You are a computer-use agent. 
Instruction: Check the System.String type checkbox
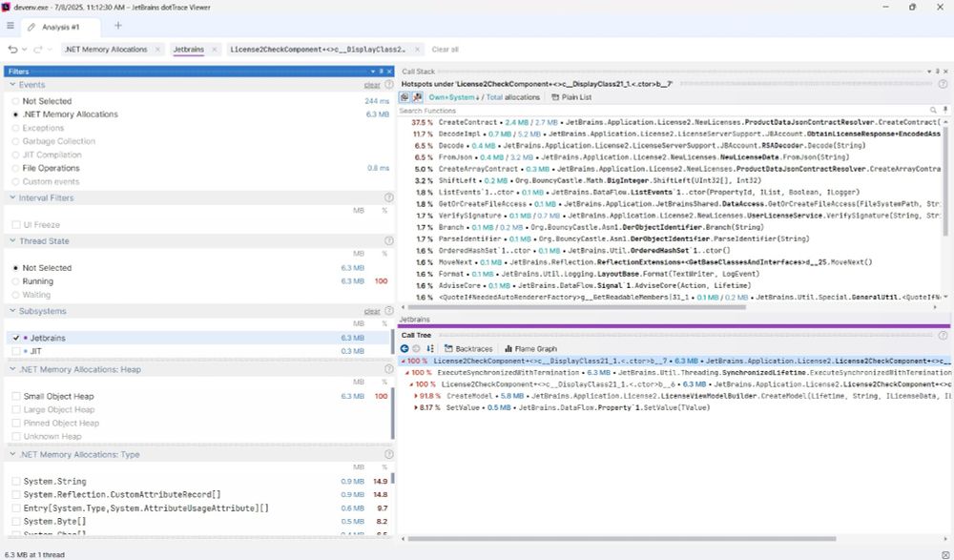tap(16, 482)
